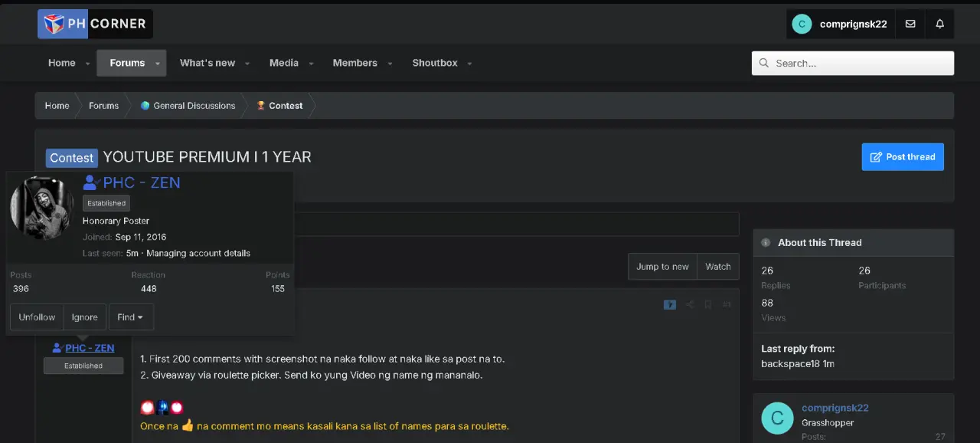980x443 pixels.
Task: Toggle Watch for this thread
Action: (718, 267)
